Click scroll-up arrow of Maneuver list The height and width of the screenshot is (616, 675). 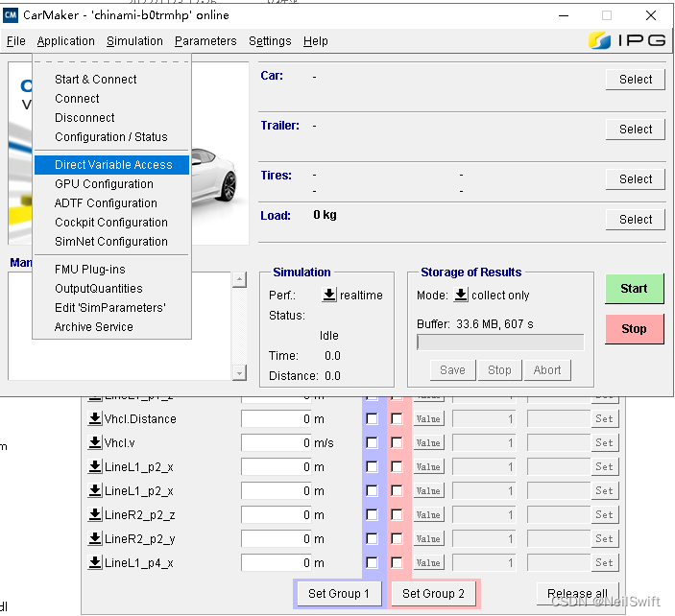(239, 279)
